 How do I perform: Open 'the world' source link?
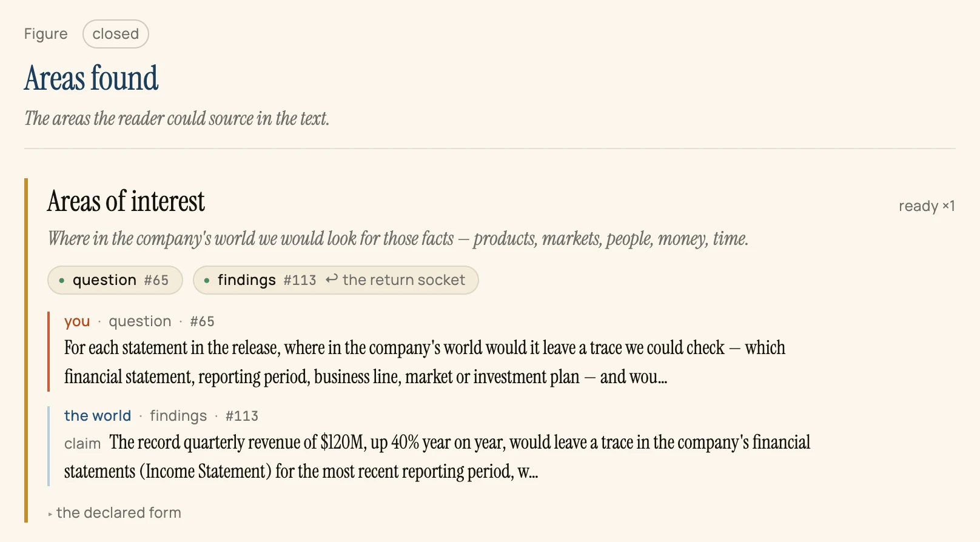click(98, 416)
